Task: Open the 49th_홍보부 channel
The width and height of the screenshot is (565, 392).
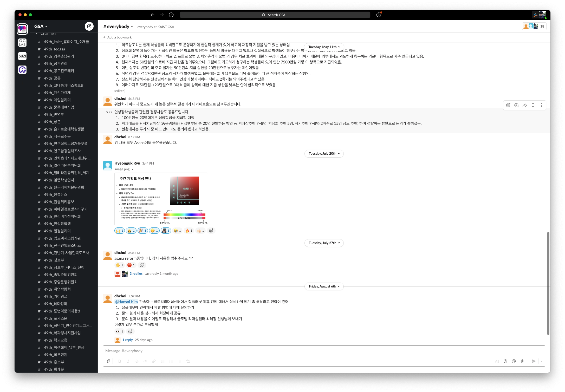Action: pos(54,362)
